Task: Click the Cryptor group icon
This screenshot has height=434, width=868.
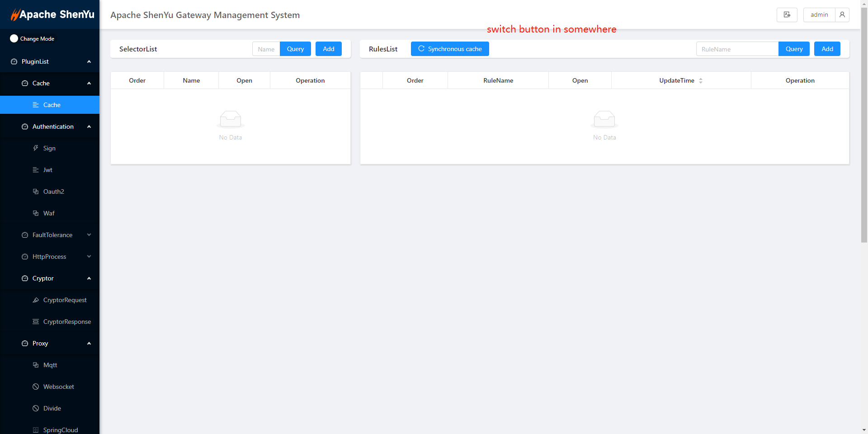Action: pyautogui.click(x=25, y=278)
